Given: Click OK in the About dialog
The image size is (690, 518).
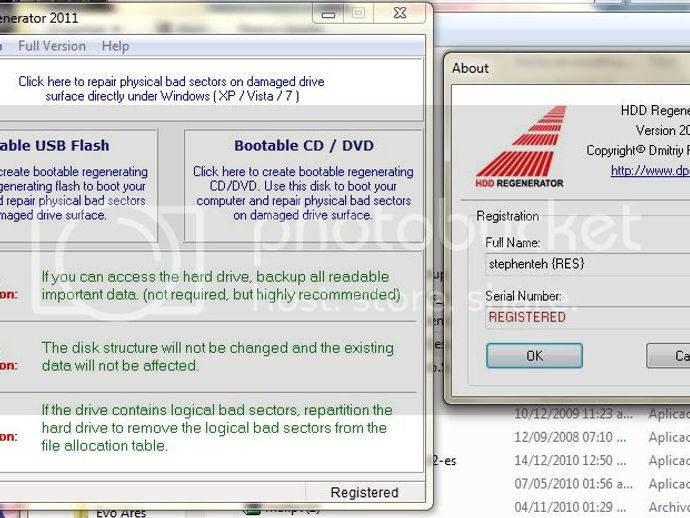Looking at the screenshot, I should (534, 356).
